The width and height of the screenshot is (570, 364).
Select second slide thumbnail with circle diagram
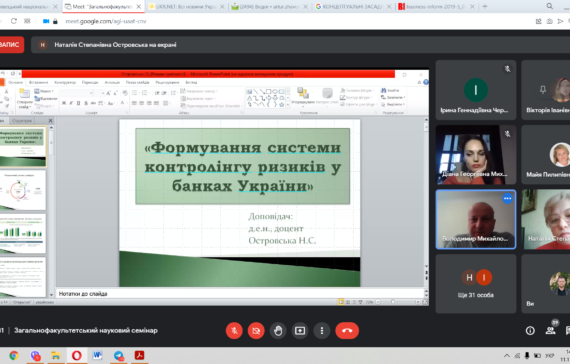point(23,190)
